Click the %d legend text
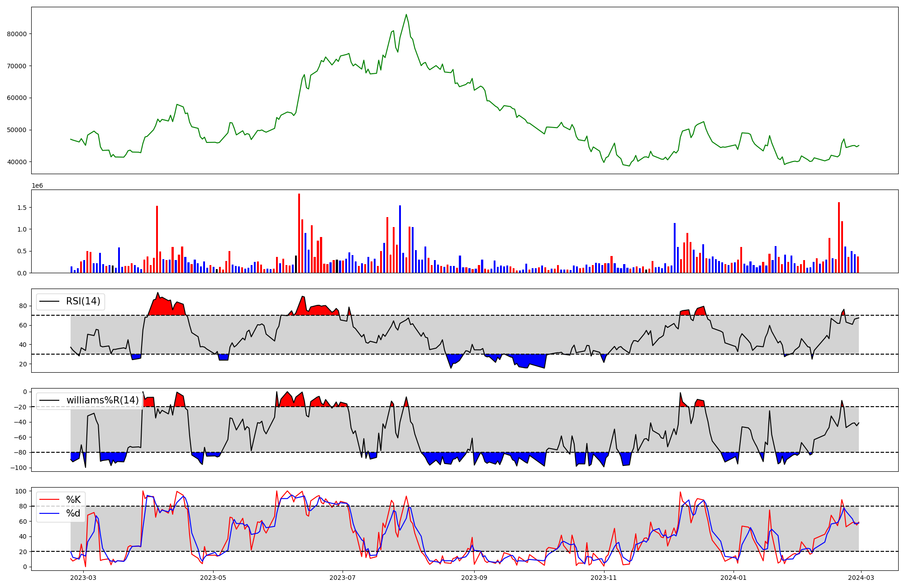 (73, 513)
